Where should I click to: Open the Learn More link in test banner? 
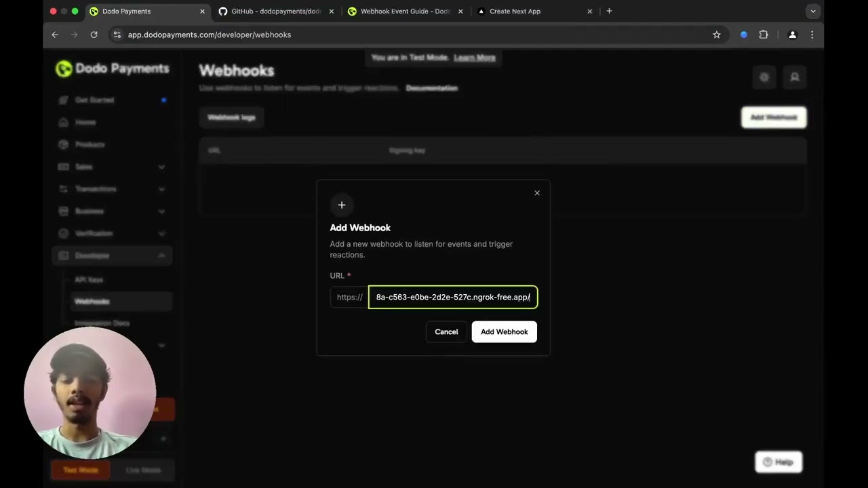(x=475, y=58)
